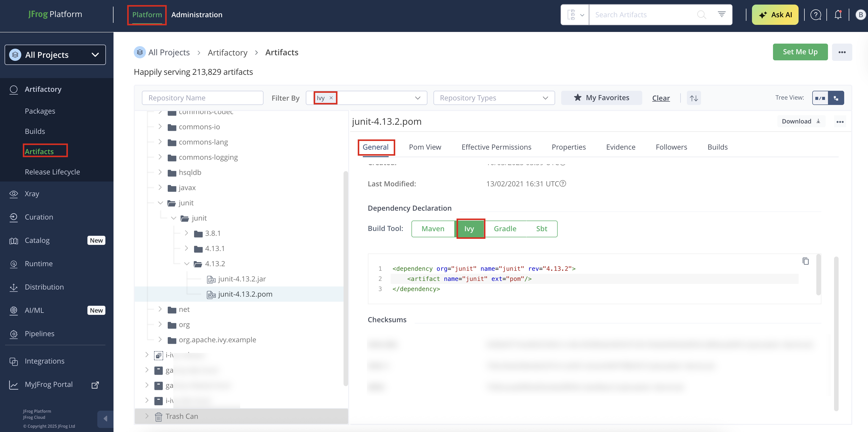The width and height of the screenshot is (868, 432).
Task: Click the Repository Name input field
Action: tap(202, 98)
